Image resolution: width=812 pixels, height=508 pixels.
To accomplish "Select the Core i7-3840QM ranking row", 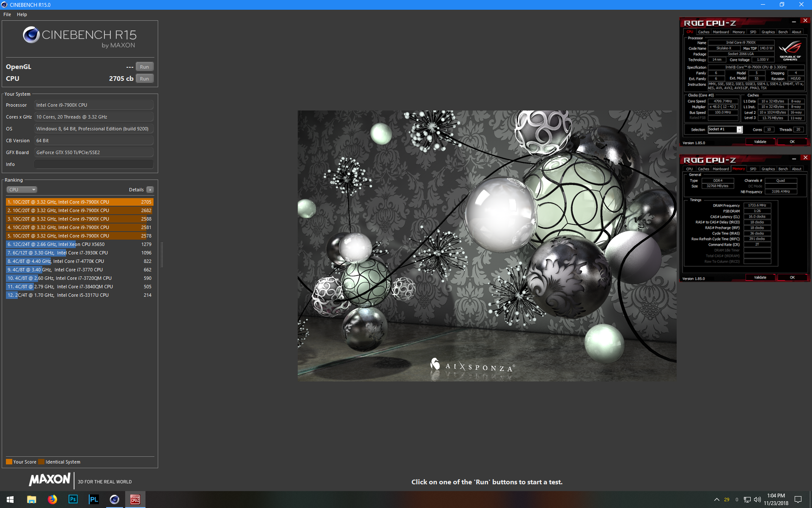I will tap(80, 287).
